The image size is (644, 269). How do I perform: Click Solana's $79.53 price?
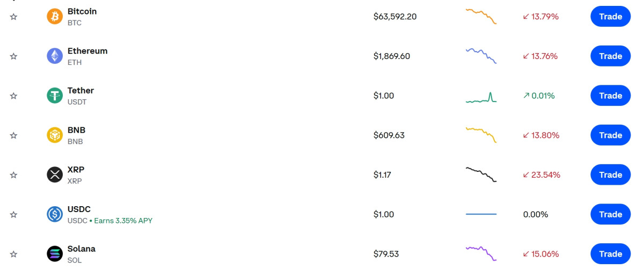[x=386, y=254]
